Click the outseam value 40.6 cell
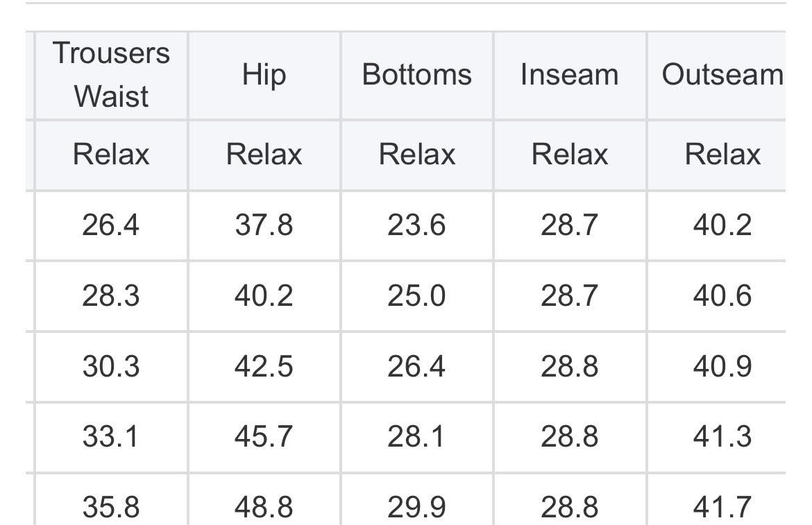The height and width of the screenshot is (525, 812). tap(722, 296)
